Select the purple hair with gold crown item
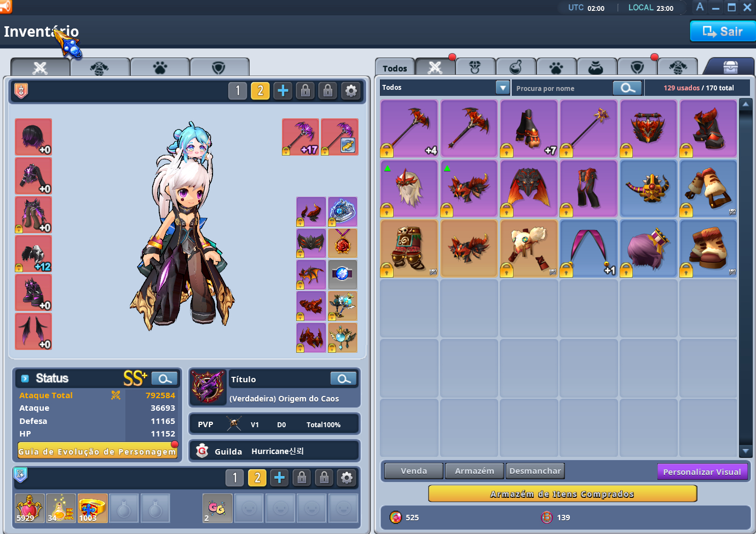Image resolution: width=756 pixels, height=534 pixels. pyautogui.click(x=648, y=248)
